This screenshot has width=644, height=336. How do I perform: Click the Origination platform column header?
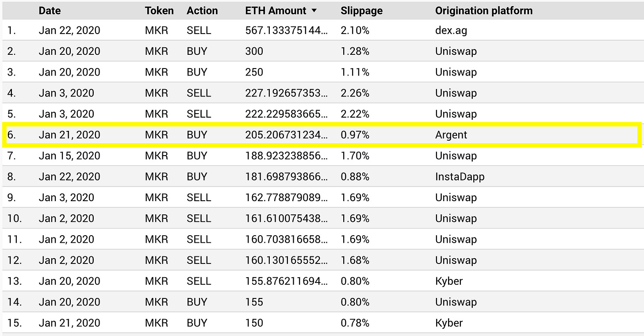484,11
